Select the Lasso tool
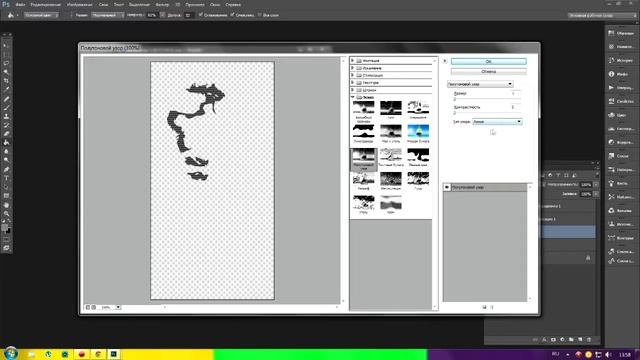 (x=6, y=63)
